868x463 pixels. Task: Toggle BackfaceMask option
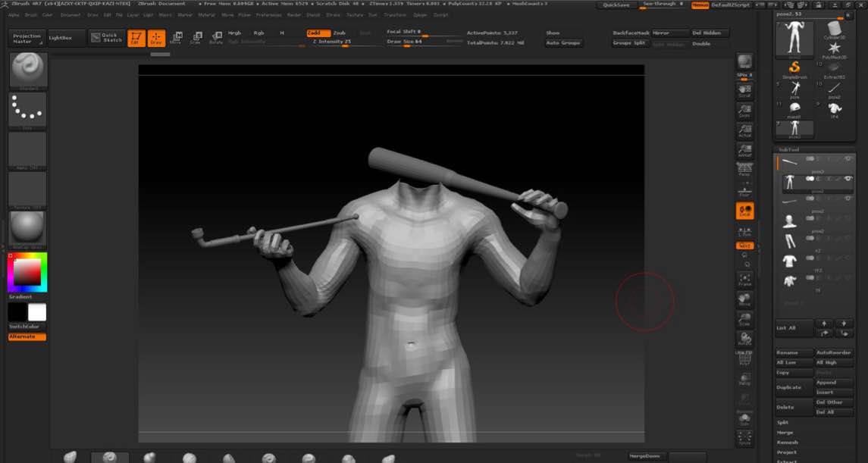point(631,33)
